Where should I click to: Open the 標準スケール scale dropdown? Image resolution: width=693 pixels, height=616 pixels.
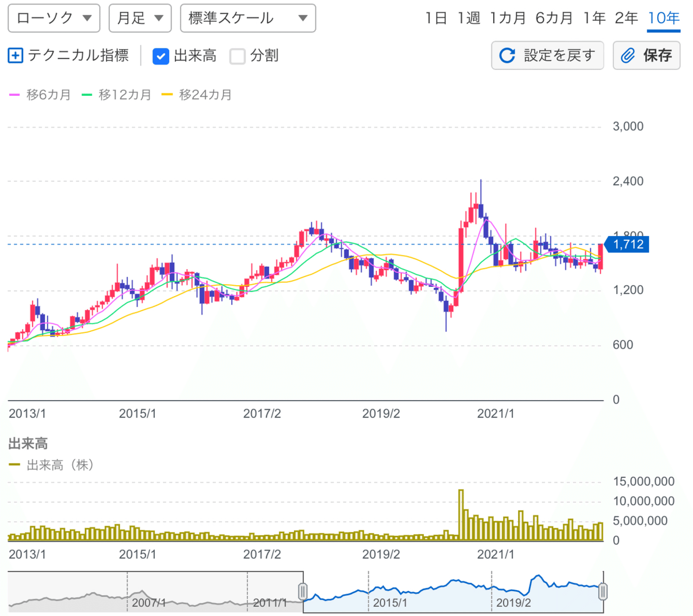point(248,18)
